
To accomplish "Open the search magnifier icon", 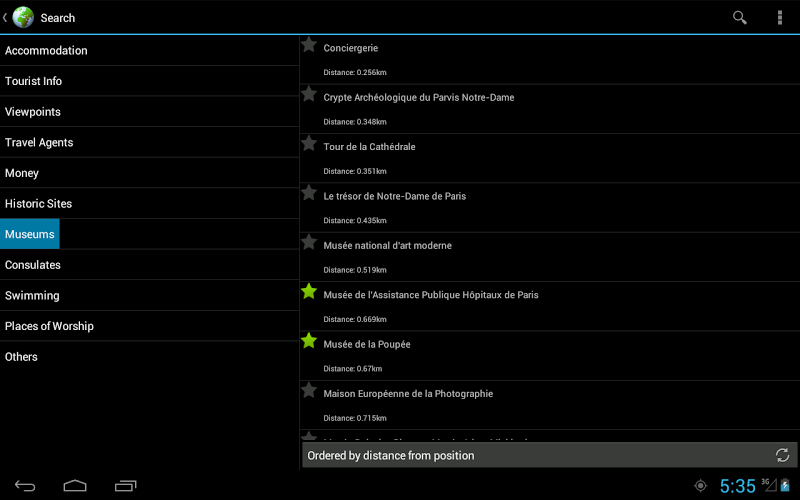I will tap(739, 17).
